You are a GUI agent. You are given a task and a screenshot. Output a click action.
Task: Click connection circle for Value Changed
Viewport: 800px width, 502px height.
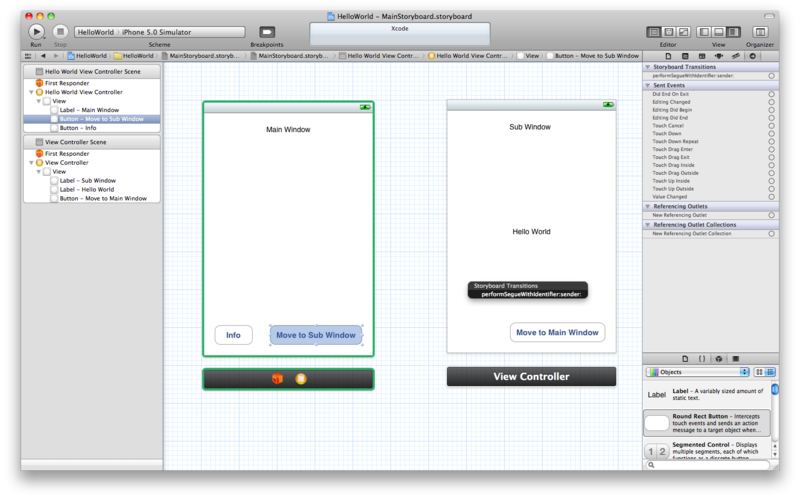(x=771, y=197)
